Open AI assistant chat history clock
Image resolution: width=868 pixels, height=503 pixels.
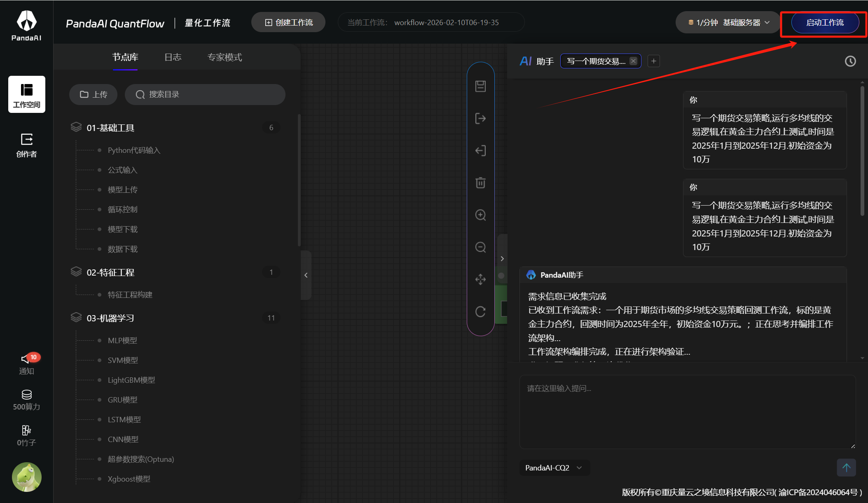pyautogui.click(x=850, y=61)
